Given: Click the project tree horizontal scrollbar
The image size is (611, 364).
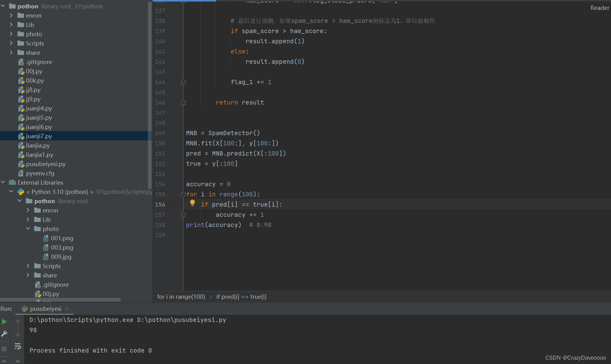Looking at the screenshot, I should 60,300.
